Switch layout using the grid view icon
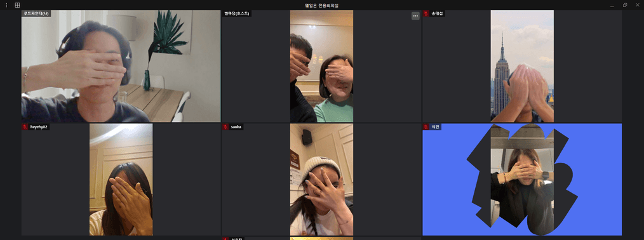The image size is (644, 240). (17, 5)
